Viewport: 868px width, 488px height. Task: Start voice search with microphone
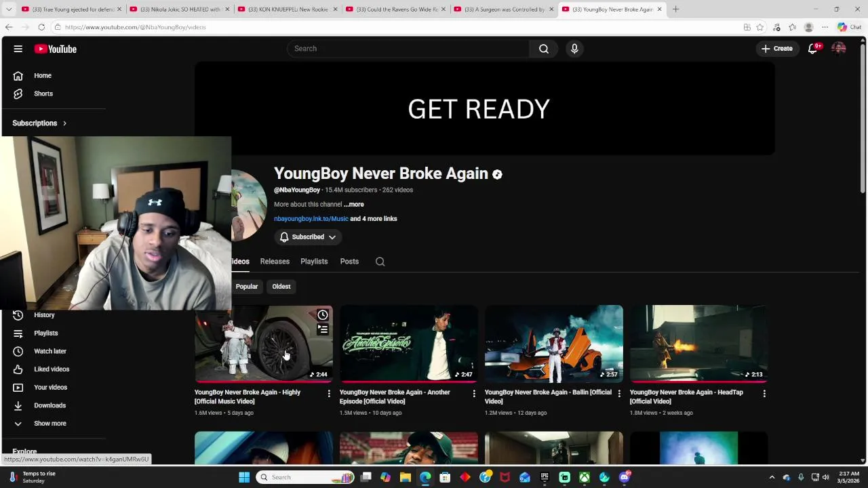[x=574, y=49]
